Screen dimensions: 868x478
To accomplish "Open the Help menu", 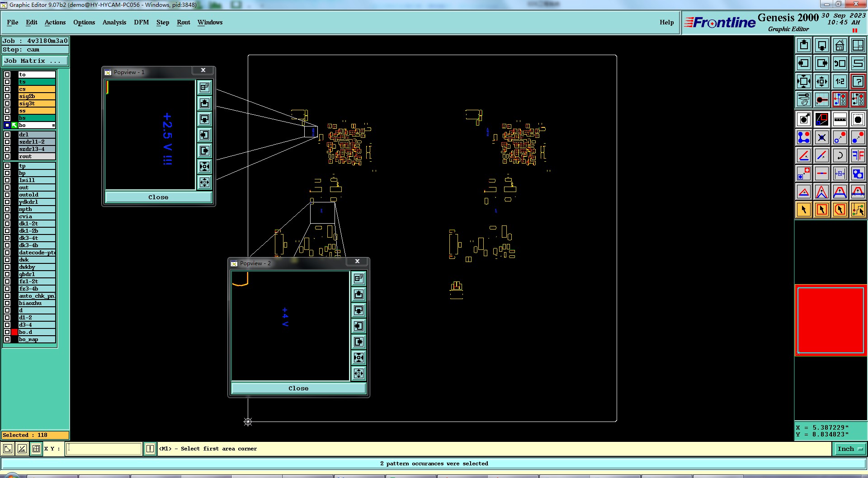I will [x=666, y=22].
